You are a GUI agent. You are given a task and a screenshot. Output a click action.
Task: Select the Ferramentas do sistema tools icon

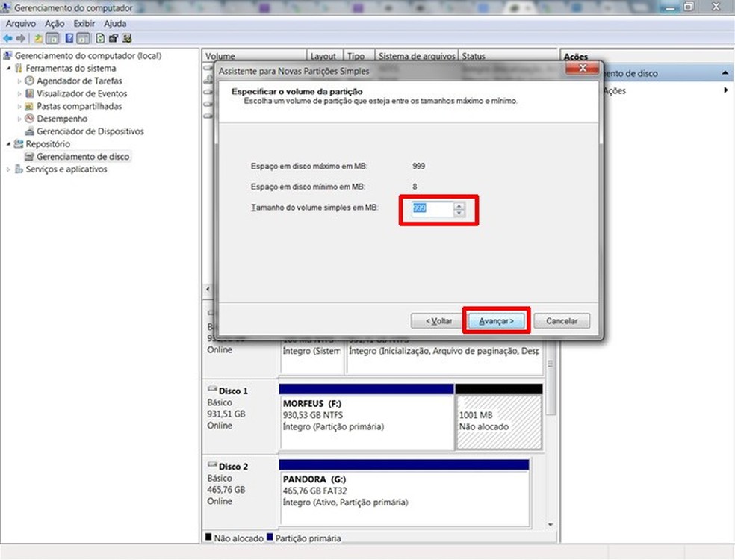click(19, 69)
